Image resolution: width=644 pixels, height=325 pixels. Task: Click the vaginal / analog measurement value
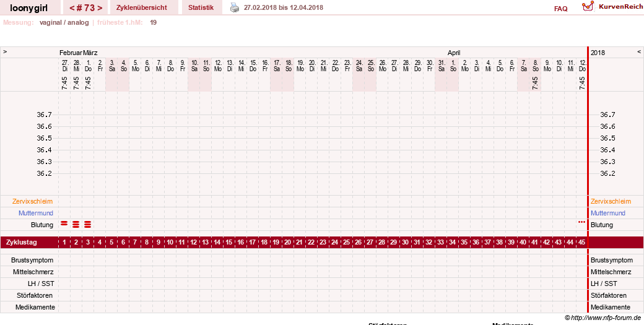pyautogui.click(x=64, y=22)
